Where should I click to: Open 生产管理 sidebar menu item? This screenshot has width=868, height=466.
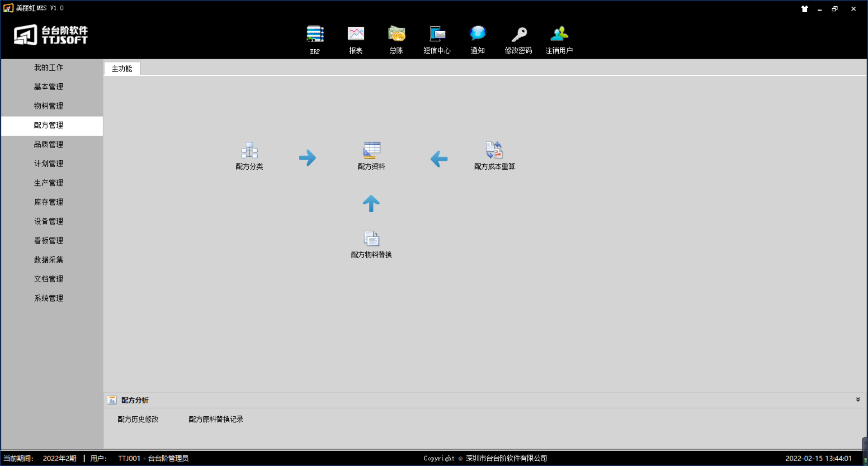[49, 183]
